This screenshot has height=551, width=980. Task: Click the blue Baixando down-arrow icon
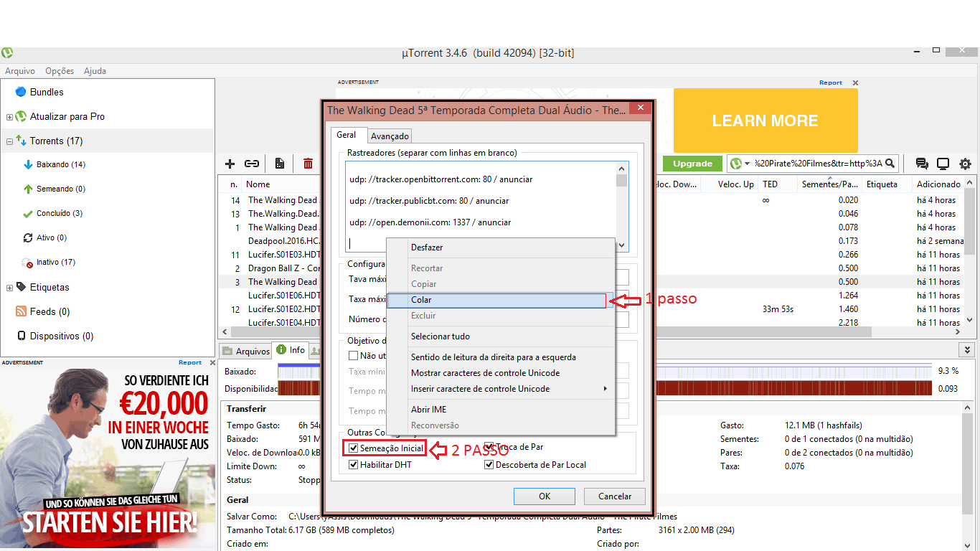pyautogui.click(x=29, y=164)
